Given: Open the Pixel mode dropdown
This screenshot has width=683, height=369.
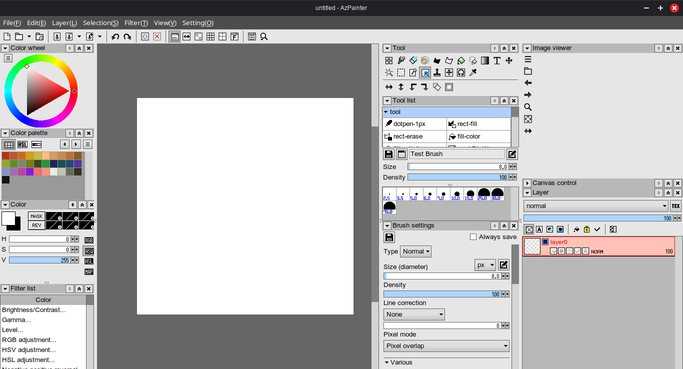Looking at the screenshot, I should click(446, 346).
